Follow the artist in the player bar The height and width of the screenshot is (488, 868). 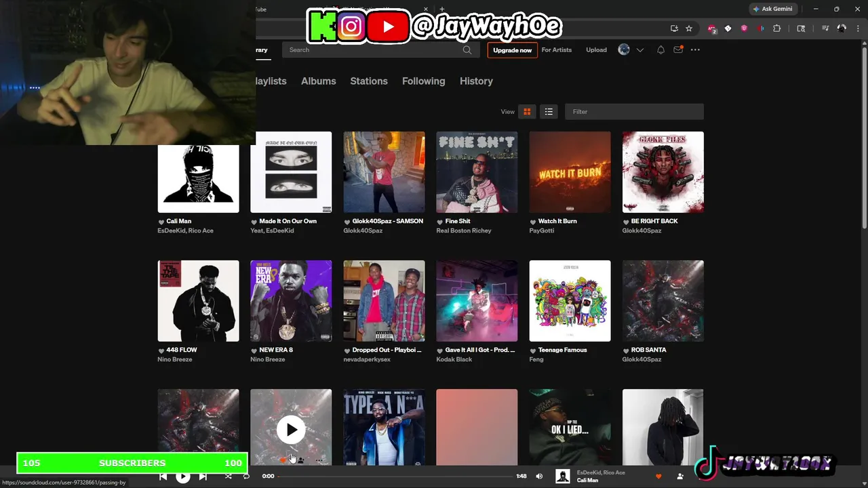click(680, 476)
